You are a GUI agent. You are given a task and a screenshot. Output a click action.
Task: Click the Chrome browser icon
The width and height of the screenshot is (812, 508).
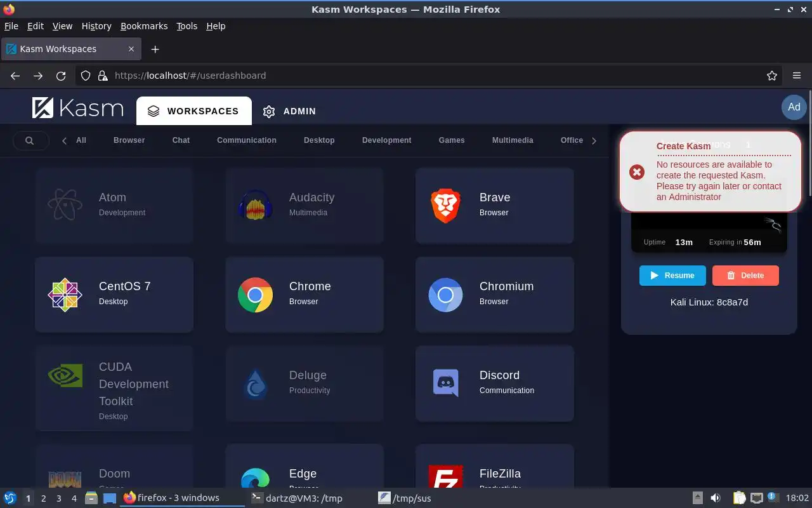[x=255, y=294]
